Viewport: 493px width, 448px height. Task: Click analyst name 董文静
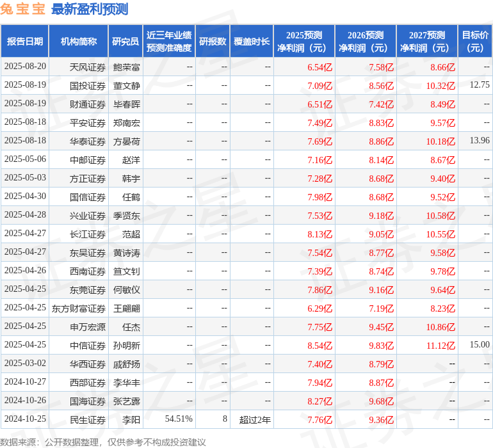[x=127, y=85]
